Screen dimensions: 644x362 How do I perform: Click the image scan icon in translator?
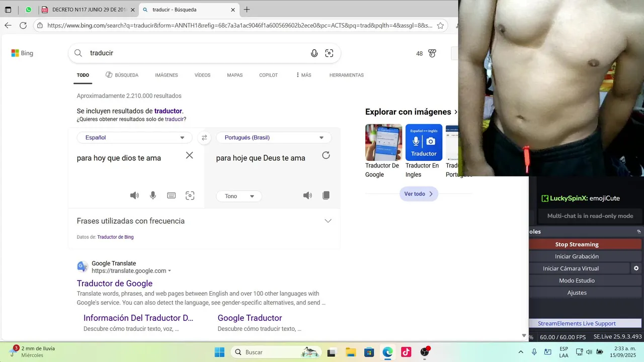(190, 196)
